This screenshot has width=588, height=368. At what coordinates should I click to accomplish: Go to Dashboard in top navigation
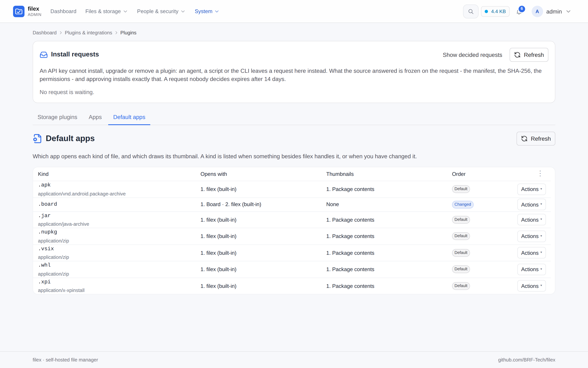coord(63,11)
